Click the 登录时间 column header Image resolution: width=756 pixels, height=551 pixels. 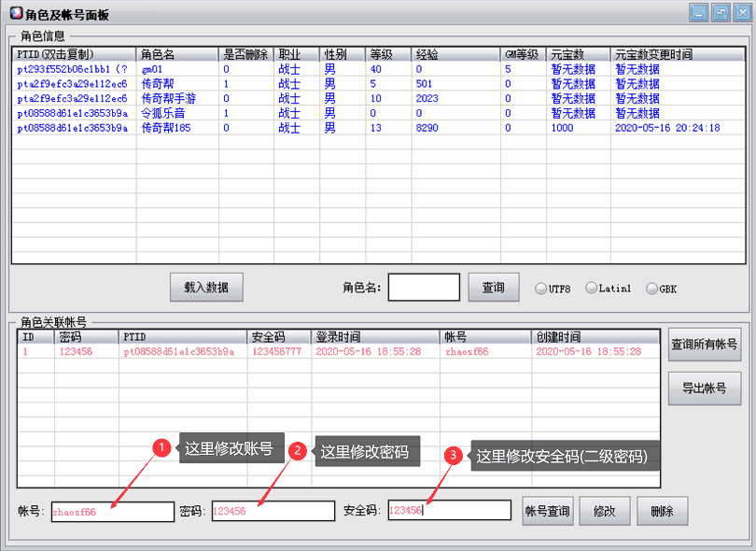pyautogui.click(x=375, y=337)
